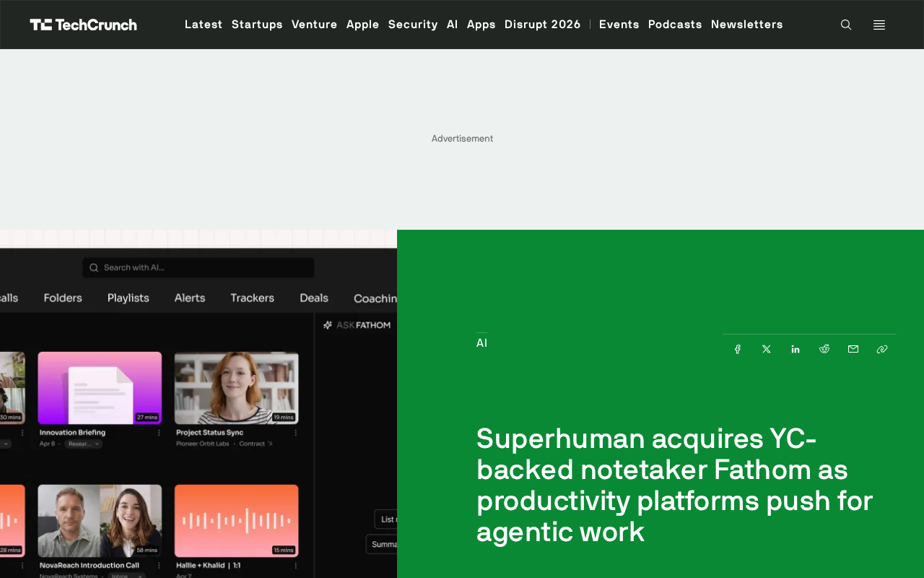Click the Superhuman acquires Fathom headline

(675, 486)
